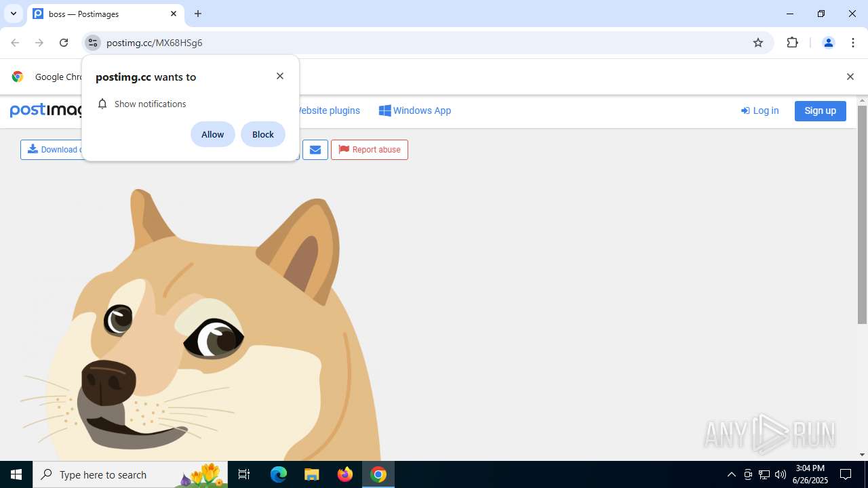
Task: Click the Log in link
Action: [x=760, y=110]
